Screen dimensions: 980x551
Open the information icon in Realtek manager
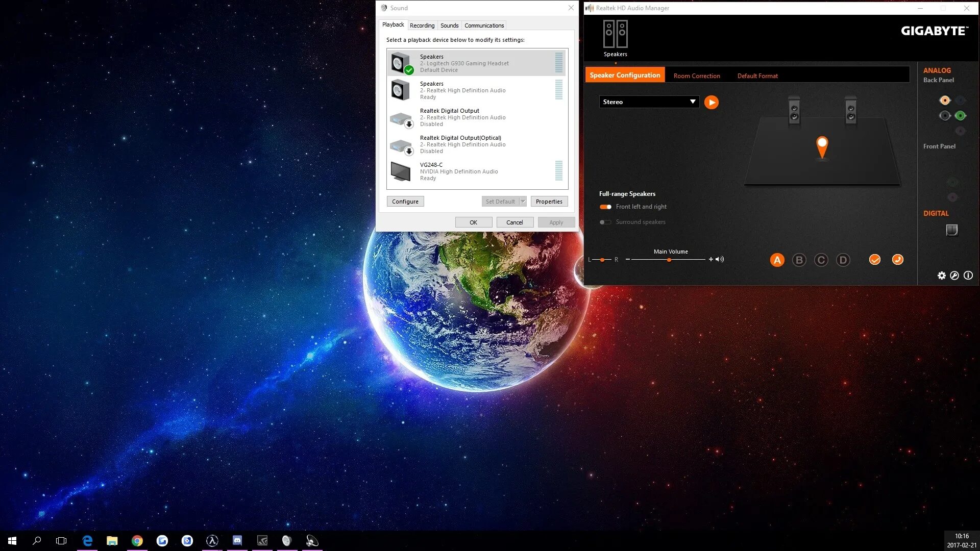(968, 275)
